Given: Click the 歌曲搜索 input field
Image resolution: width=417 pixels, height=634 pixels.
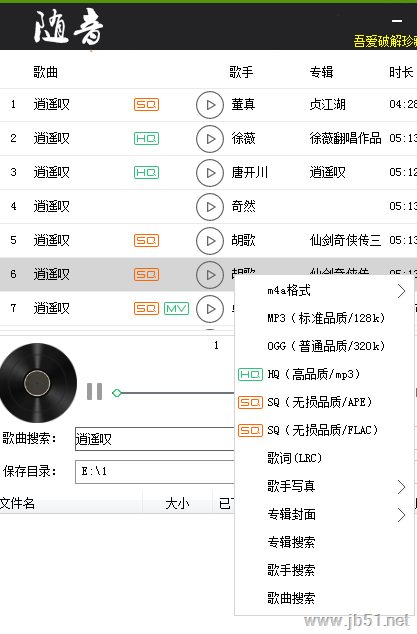Looking at the screenshot, I should click(x=155, y=439).
